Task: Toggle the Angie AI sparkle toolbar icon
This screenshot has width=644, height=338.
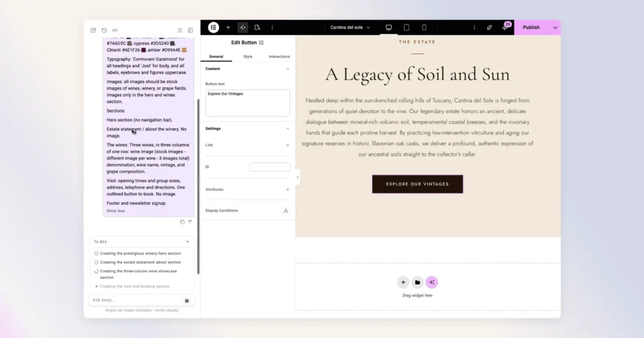Action: (243, 28)
